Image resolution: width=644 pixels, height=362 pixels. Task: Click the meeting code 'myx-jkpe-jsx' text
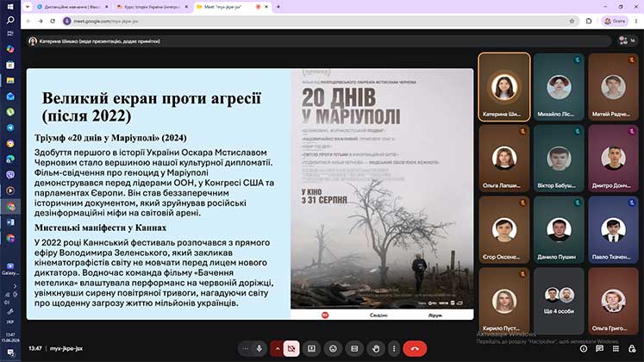coord(66,348)
